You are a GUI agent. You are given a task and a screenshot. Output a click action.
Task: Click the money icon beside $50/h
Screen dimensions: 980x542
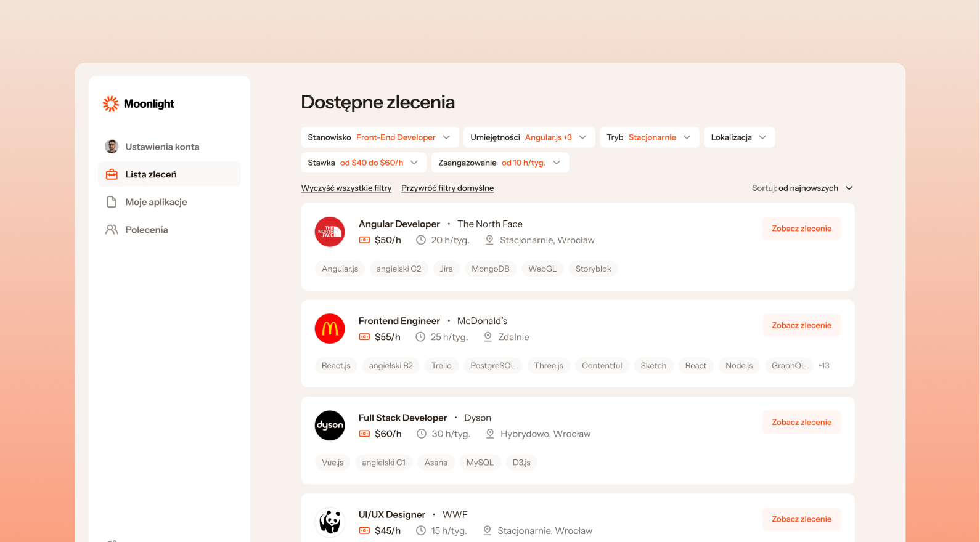click(x=364, y=240)
